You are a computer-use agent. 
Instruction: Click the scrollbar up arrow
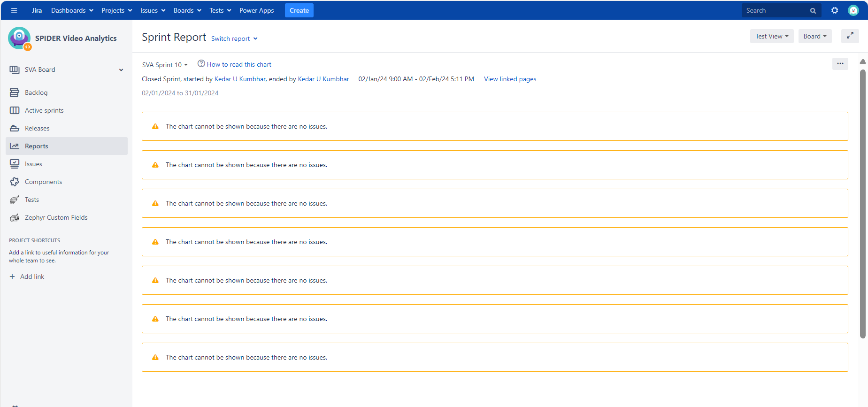863,61
